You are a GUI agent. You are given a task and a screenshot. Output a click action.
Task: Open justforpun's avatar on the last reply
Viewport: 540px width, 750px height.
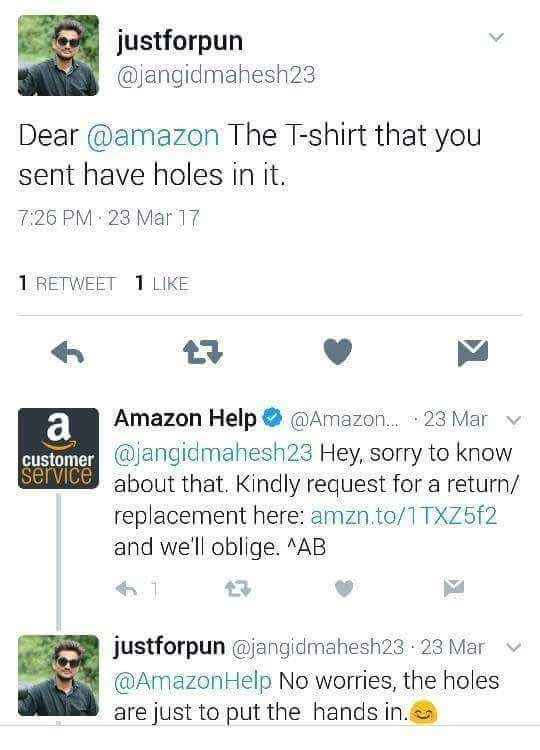[58, 675]
